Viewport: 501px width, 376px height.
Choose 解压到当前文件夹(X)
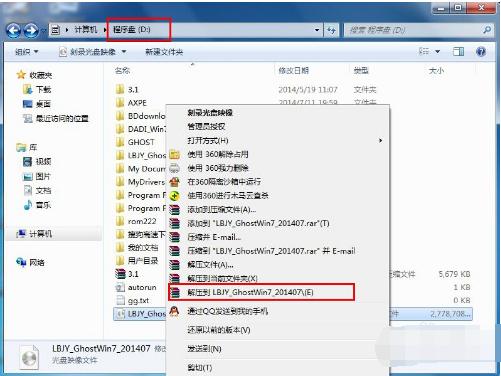click(x=222, y=278)
